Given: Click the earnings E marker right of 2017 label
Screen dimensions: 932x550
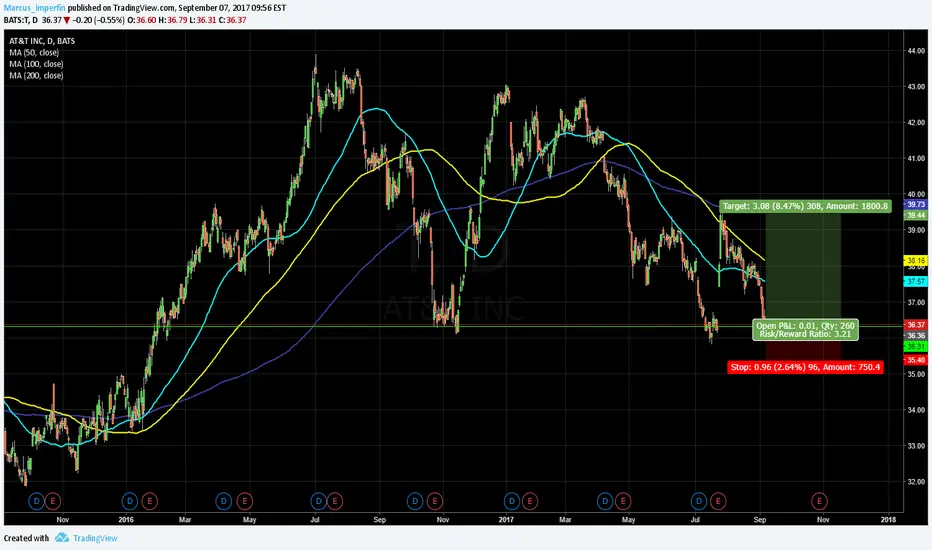Looking at the screenshot, I should (530, 501).
